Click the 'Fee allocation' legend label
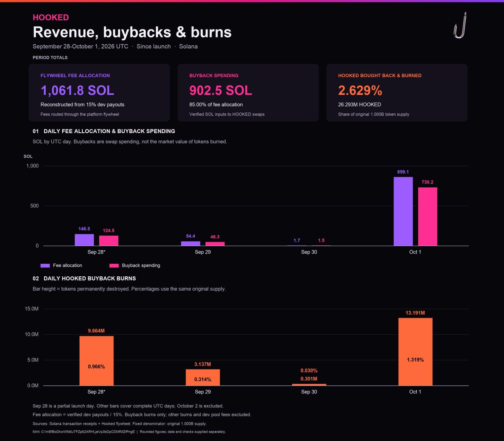This screenshot has height=441, width=504. [x=68, y=265]
